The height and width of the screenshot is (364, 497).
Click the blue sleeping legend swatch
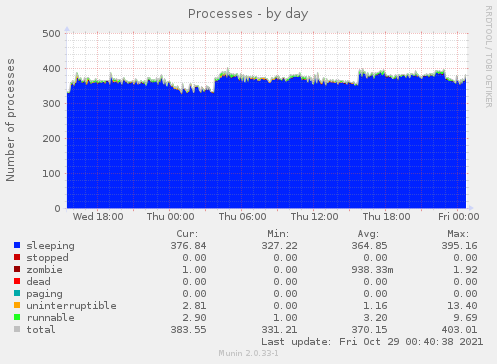pyautogui.click(x=17, y=245)
